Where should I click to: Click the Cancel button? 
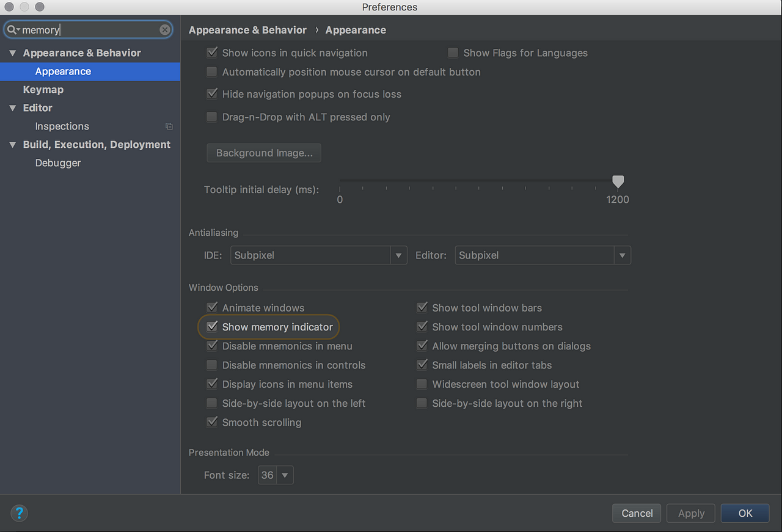pyautogui.click(x=637, y=513)
